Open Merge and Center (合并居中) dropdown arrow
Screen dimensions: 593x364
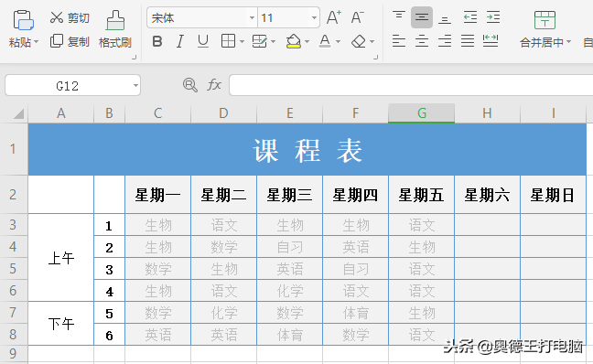pos(569,41)
